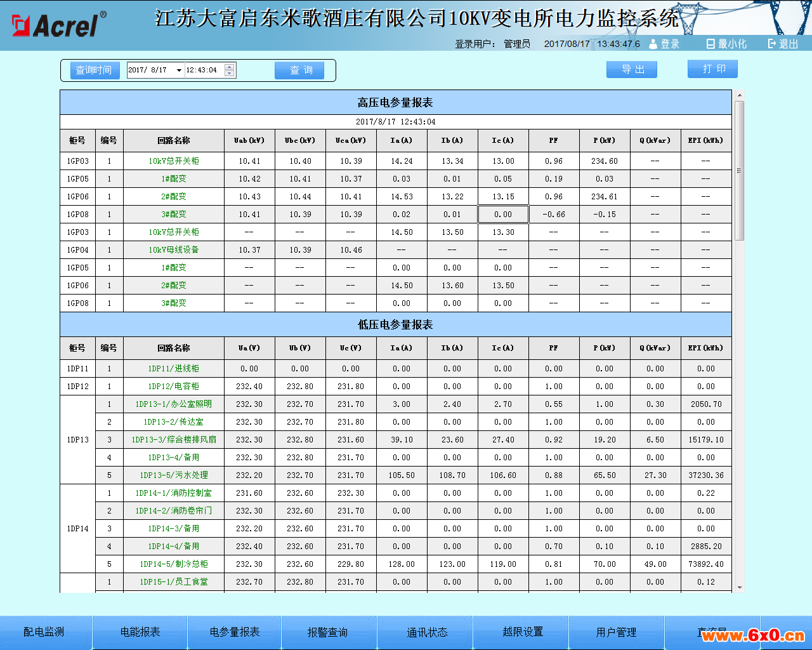Select 1DP14-1/消防控制室 circuit name
This screenshot has width=812, height=650.
pyautogui.click(x=174, y=493)
